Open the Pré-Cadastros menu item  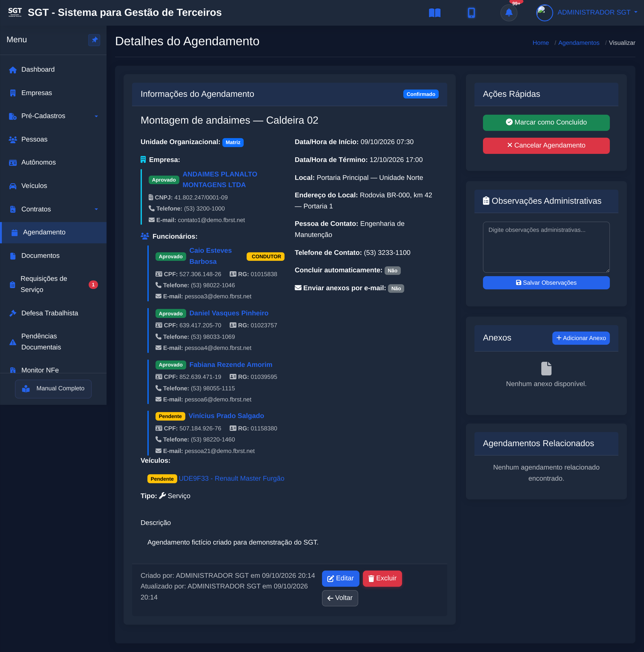click(x=54, y=116)
